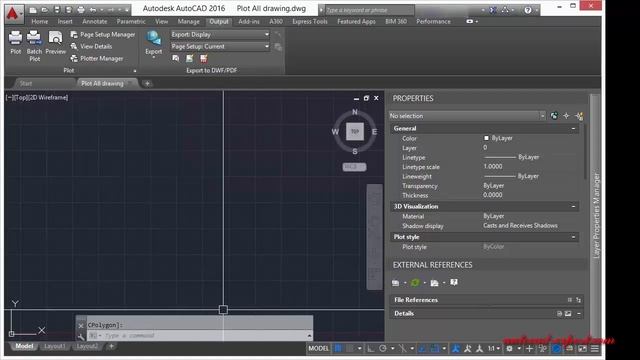
Task: Collapse the Plot style section
Action: click(x=573, y=237)
